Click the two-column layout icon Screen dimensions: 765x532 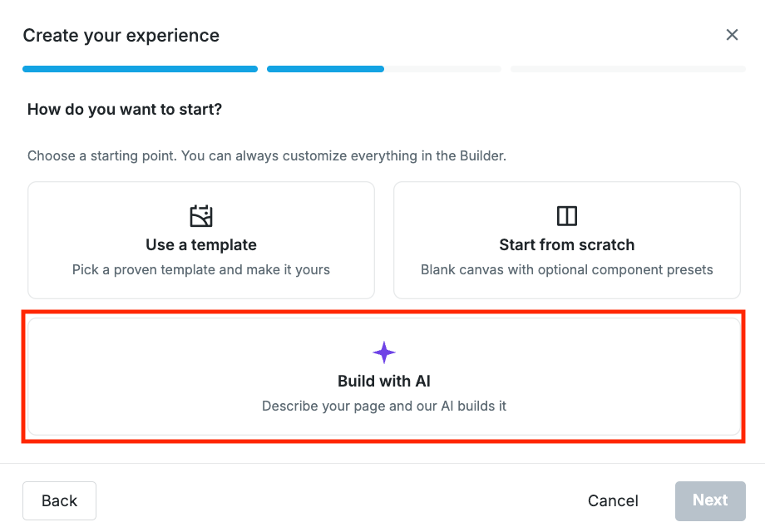point(567,216)
